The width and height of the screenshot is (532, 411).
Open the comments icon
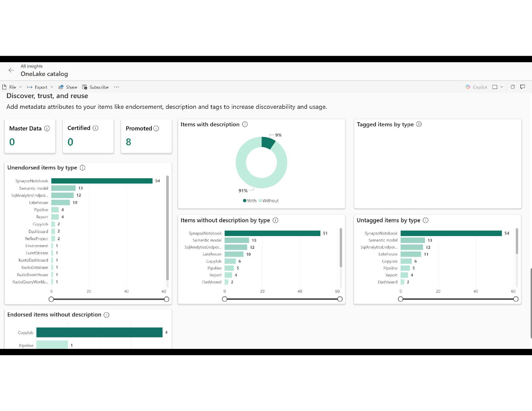click(523, 87)
